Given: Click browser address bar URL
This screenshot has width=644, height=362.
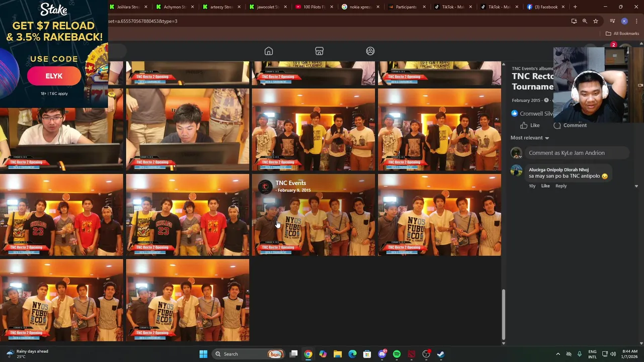Looking at the screenshot, I should click(142, 21).
